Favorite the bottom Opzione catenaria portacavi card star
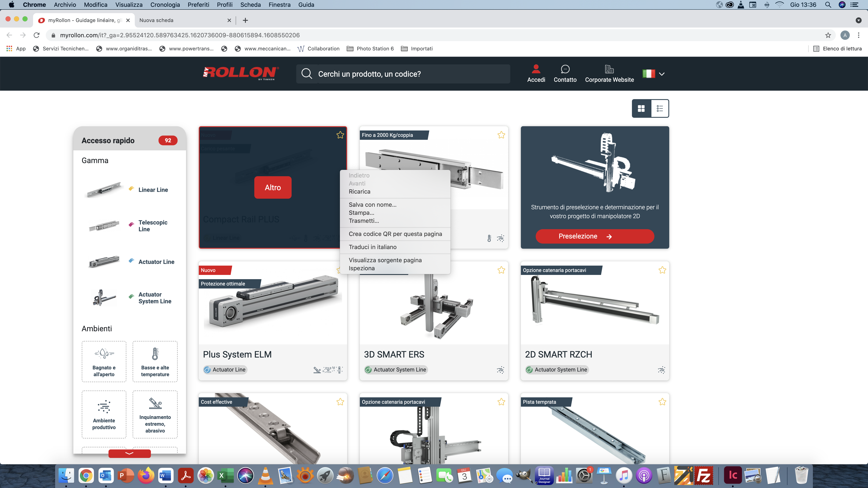This screenshot has height=488, width=868. pyautogui.click(x=501, y=402)
